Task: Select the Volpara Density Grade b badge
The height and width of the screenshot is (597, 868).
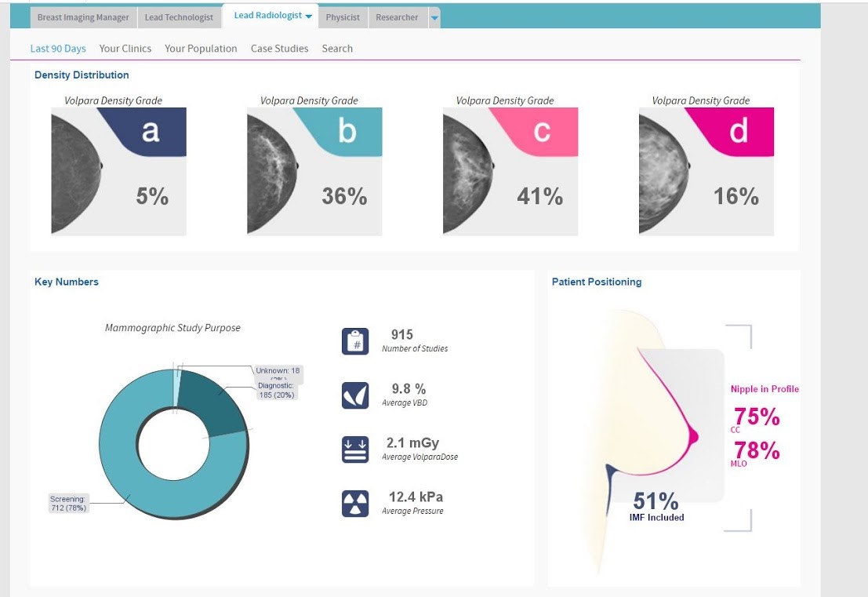Action: [x=347, y=131]
